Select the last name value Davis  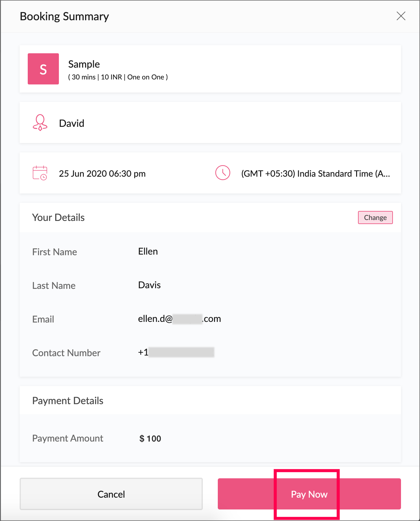149,285
